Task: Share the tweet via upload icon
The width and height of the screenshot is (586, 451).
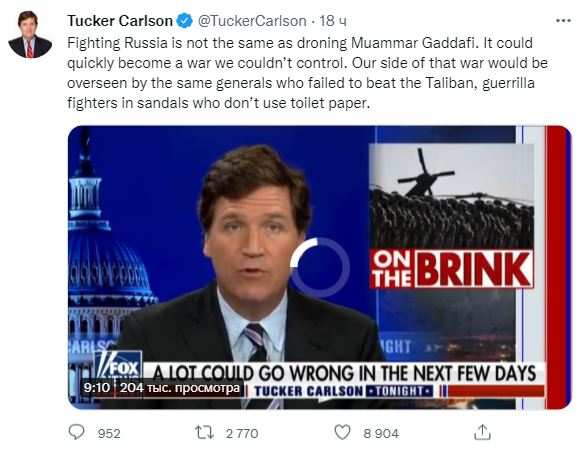Action: point(482,432)
